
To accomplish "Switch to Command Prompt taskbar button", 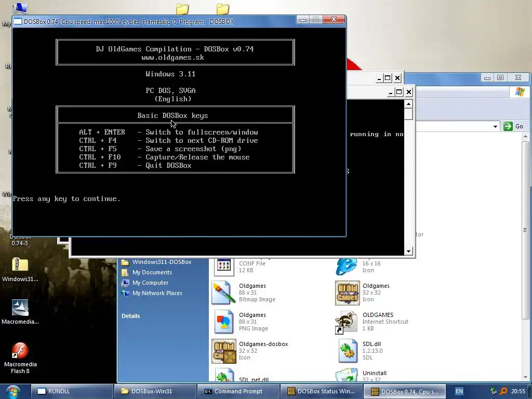I will click(238, 391).
